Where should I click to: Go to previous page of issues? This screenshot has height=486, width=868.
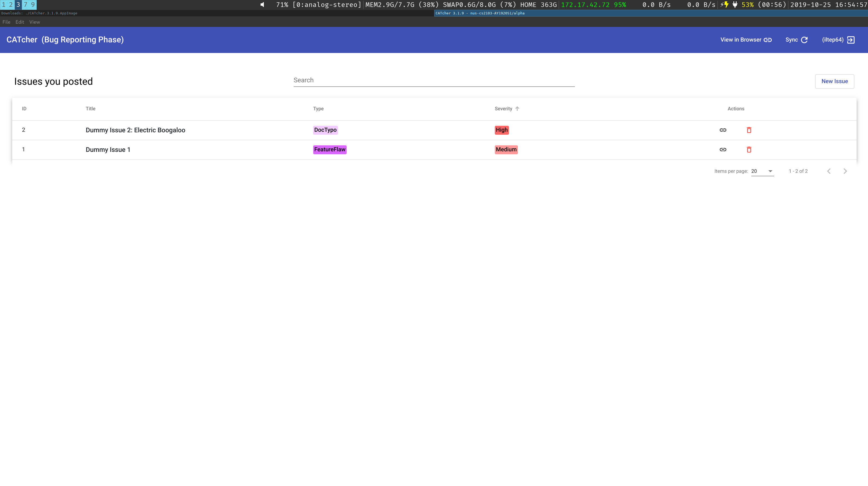click(x=829, y=171)
